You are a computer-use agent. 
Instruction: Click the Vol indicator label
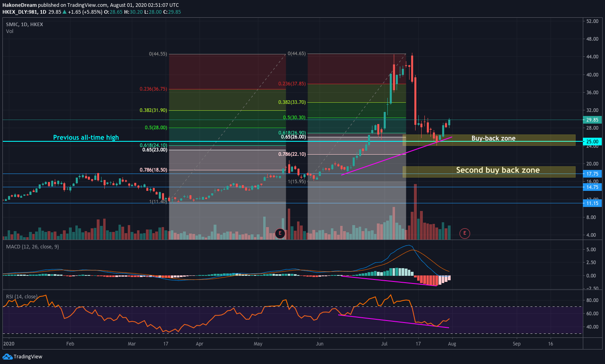coord(10,31)
